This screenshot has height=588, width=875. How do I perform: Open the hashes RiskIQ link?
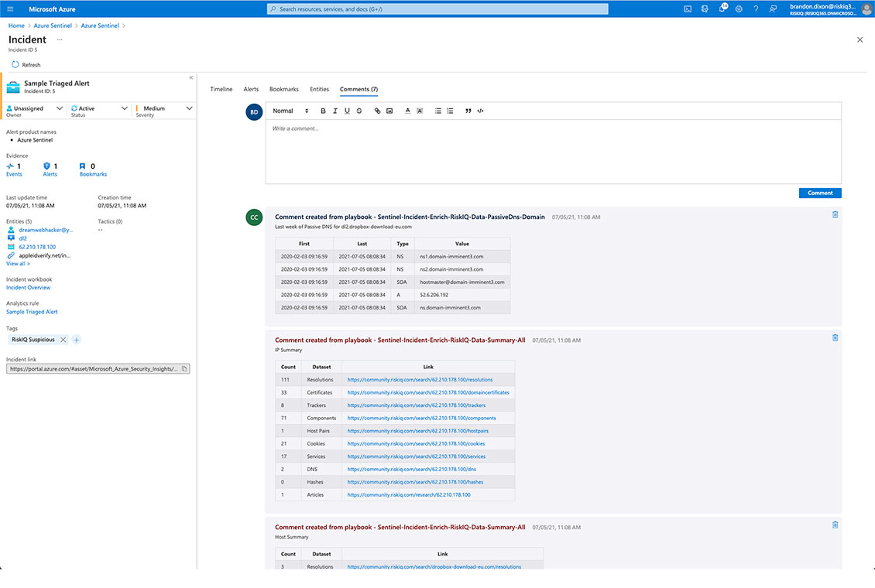tap(415, 482)
